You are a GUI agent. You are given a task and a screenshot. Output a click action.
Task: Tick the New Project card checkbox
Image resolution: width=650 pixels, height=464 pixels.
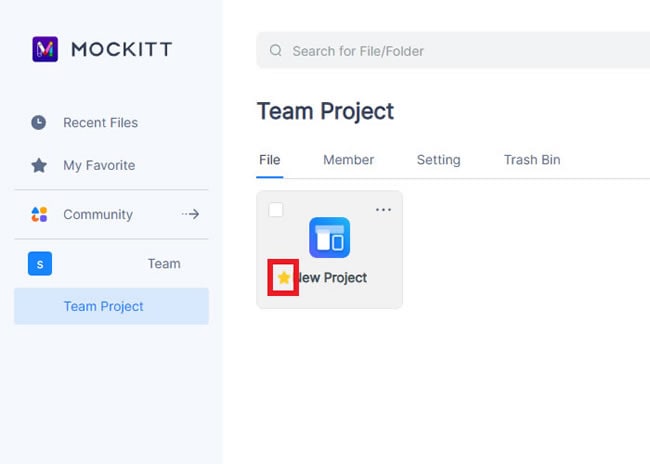[276, 210]
